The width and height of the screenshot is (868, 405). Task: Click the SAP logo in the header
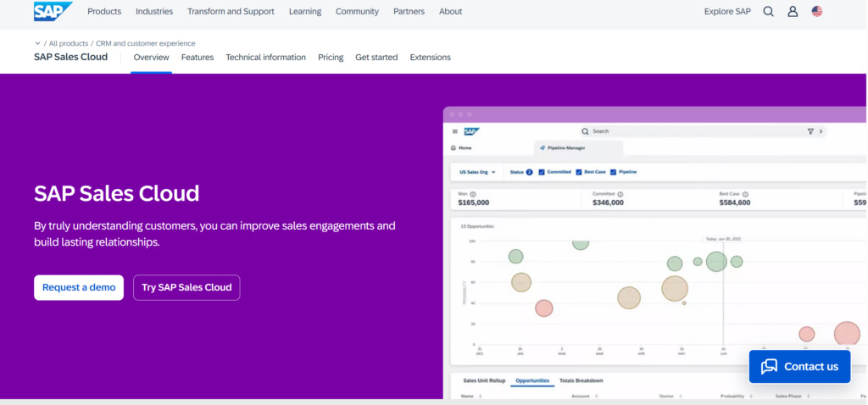(52, 11)
